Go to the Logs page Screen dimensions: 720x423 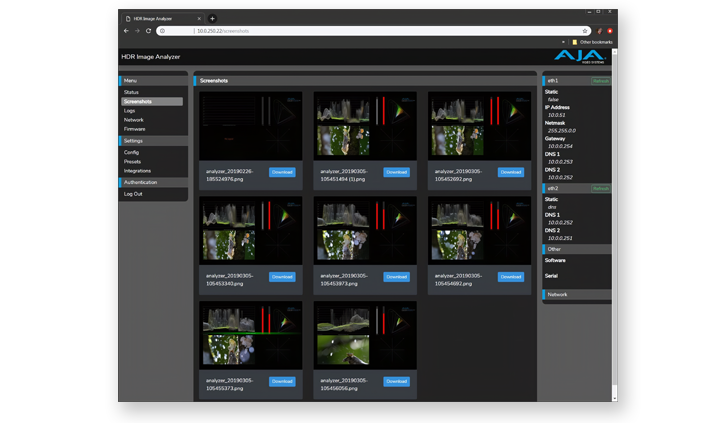[130, 110]
